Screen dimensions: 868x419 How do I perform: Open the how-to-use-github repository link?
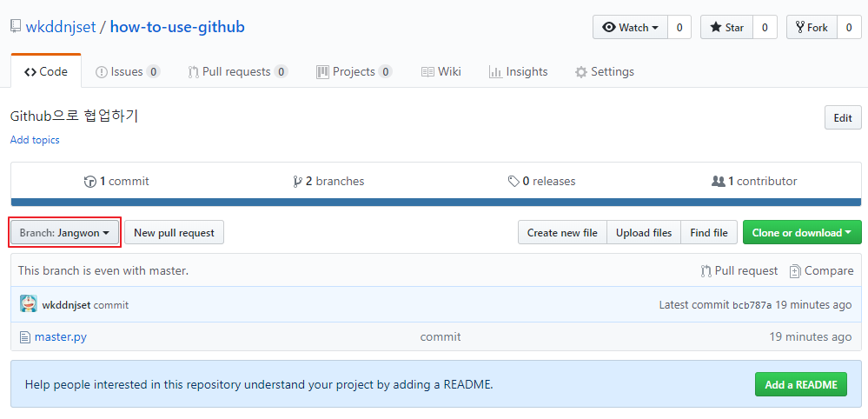[177, 27]
